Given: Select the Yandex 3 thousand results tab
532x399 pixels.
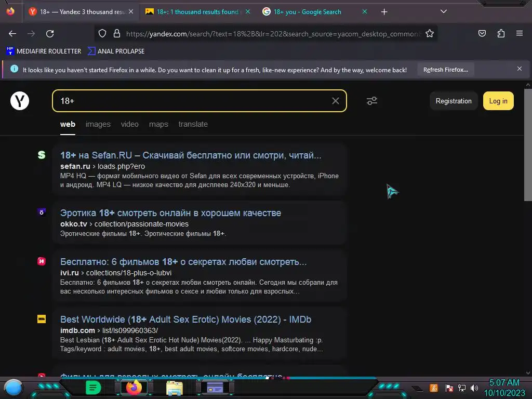Looking at the screenshot, I should tap(82, 12).
